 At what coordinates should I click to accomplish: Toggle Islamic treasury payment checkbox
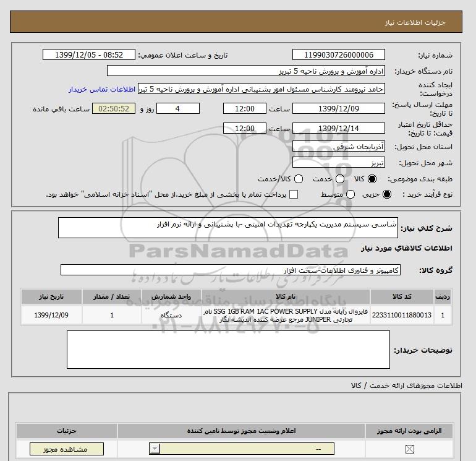[x=294, y=194]
